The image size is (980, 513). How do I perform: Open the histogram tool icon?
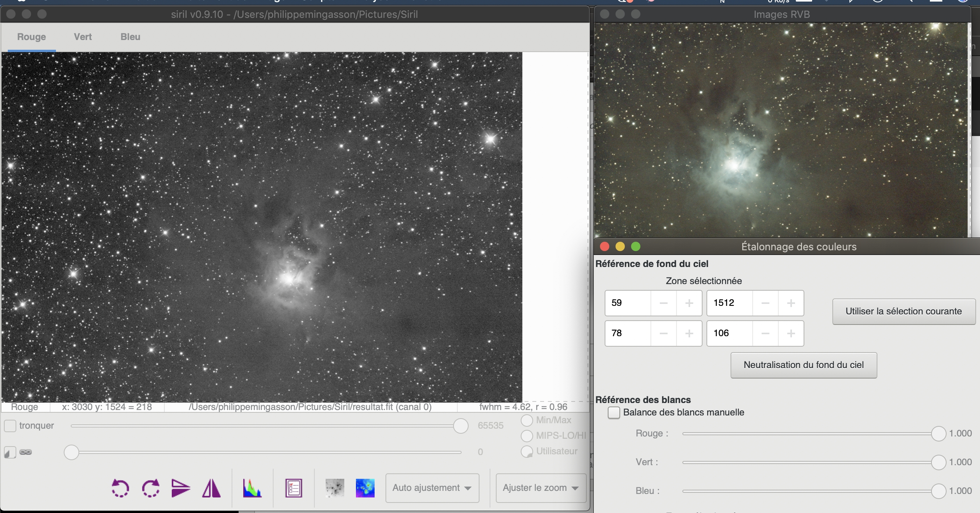point(252,488)
